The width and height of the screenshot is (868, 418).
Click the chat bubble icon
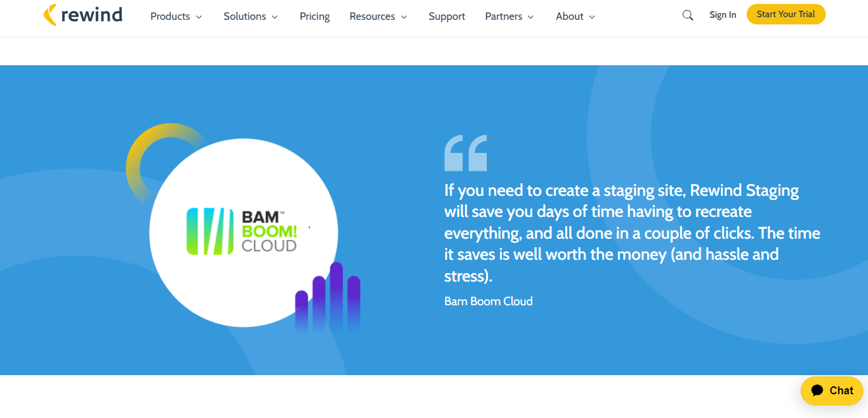(x=817, y=390)
